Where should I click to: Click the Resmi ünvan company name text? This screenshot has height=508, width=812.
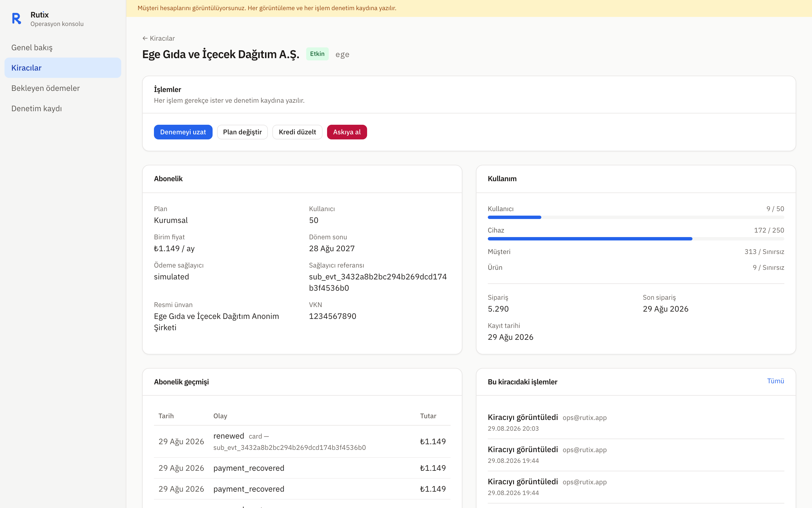[217, 321]
